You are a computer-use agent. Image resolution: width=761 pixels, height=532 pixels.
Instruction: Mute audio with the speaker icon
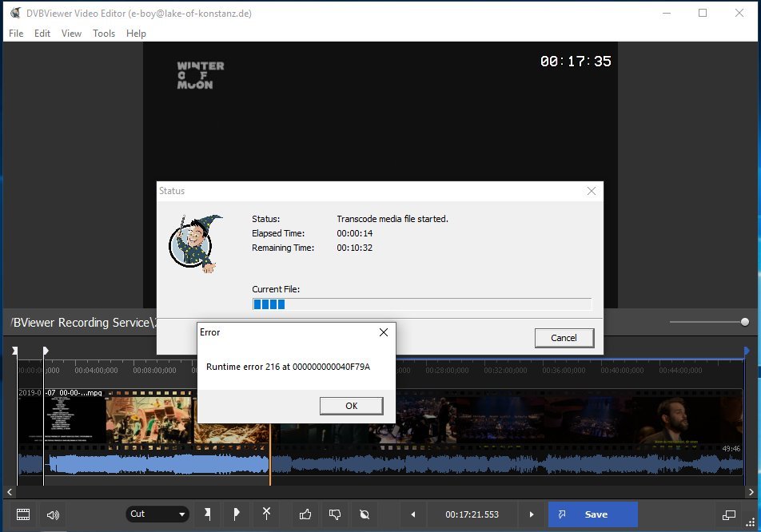pyautogui.click(x=53, y=514)
